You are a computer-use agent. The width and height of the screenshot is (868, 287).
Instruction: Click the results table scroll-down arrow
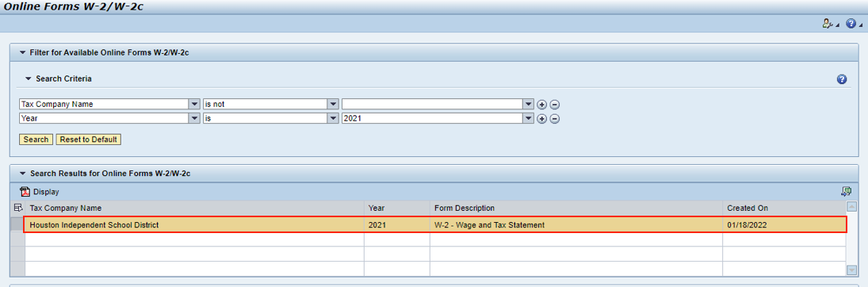click(x=852, y=270)
